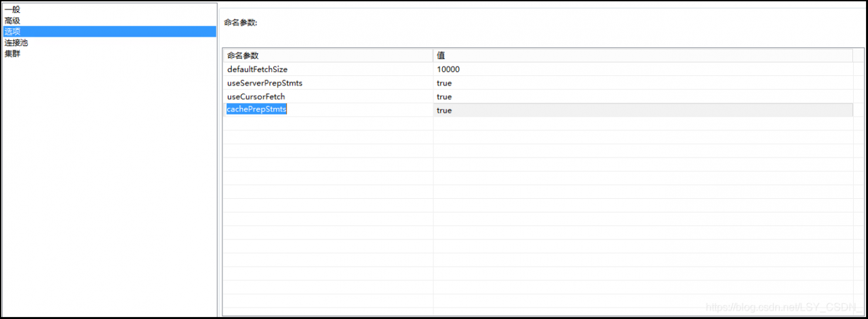Open the 集群 section

point(12,54)
